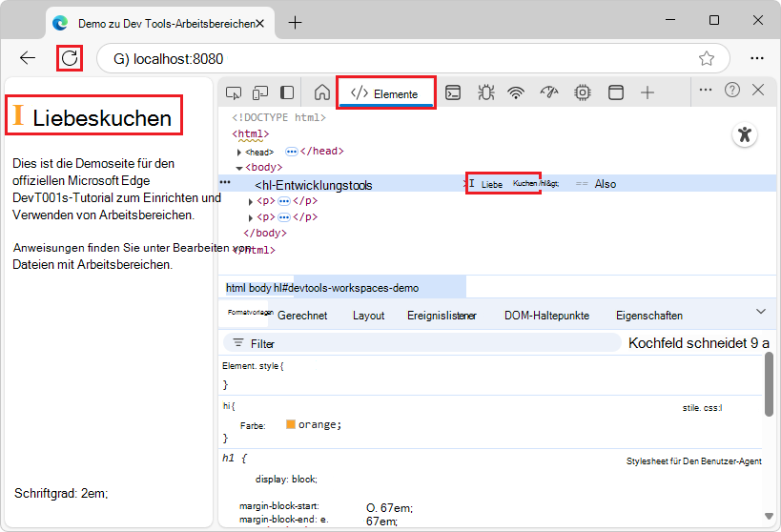The width and height of the screenshot is (781, 532).
Task: Click the DOCTYPE html line
Action: click(278, 117)
